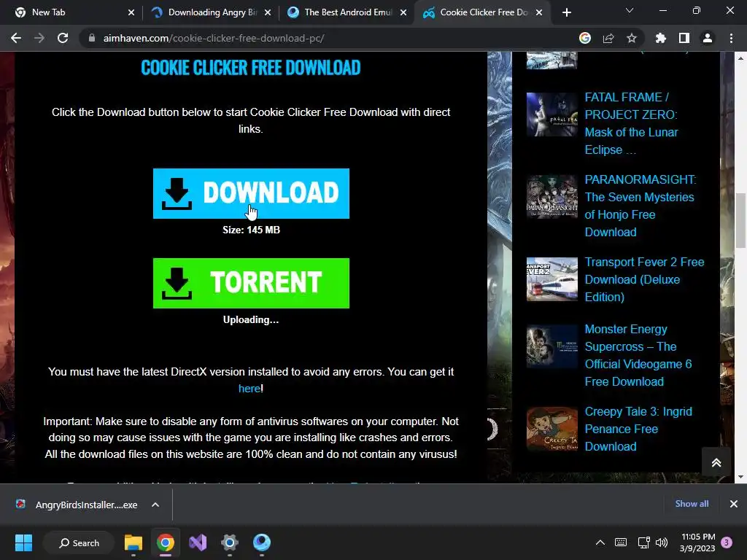The height and width of the screenshot is (560, 747).
Task: Click the Monster Energy Supercross thumbnail
Action: point(551,346)
